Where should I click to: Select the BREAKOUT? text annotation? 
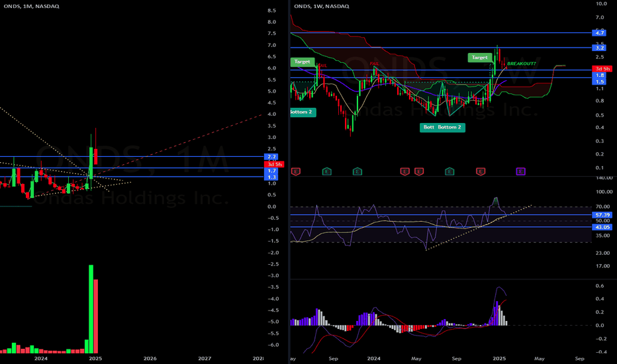(x=522, y=64)
